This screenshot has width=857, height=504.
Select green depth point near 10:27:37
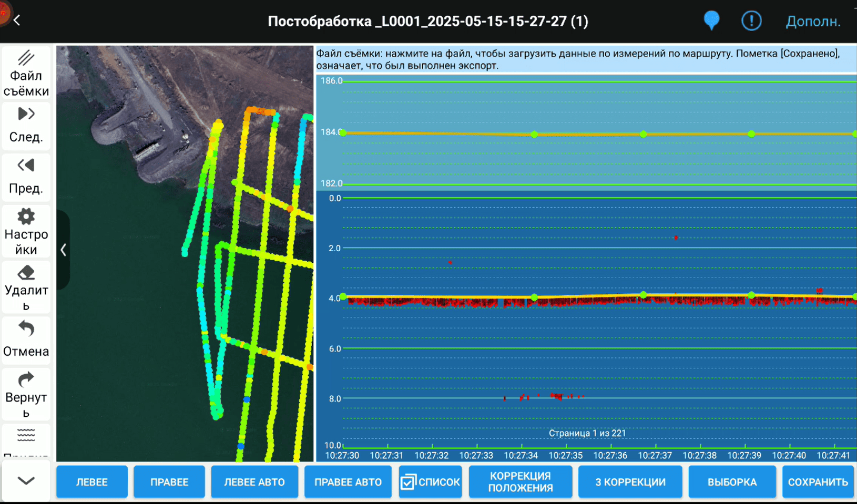[x=643, y=295]
